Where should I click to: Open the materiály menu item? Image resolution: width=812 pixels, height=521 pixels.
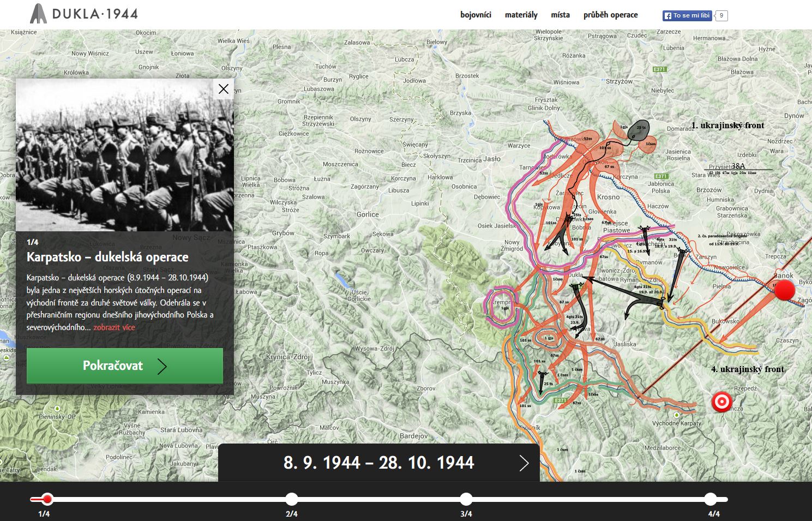point(521,15)
